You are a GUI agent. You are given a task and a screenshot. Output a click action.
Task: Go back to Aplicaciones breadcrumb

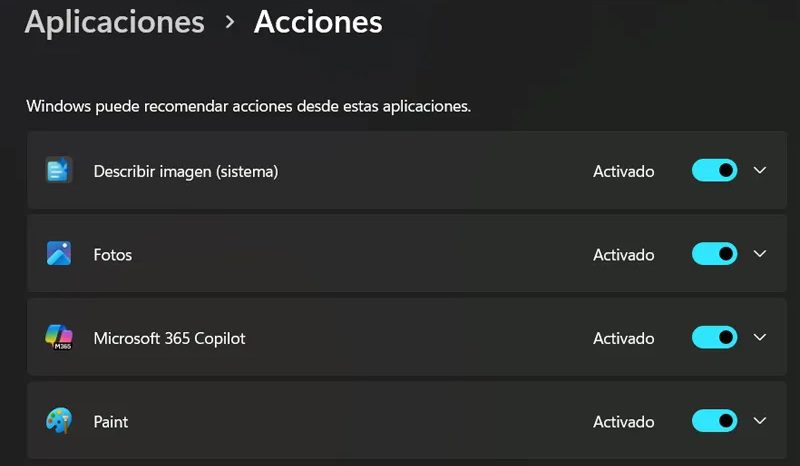114,22
